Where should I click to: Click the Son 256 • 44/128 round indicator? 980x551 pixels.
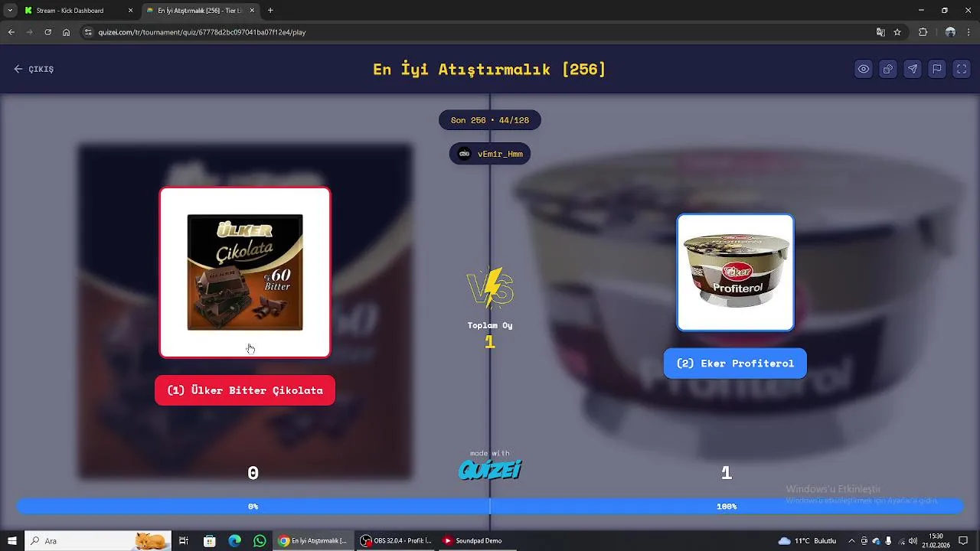point(490,120)
